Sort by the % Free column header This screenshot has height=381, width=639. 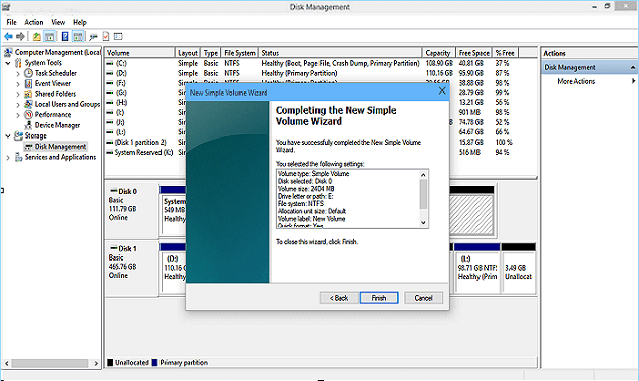(x=505, y=53)
